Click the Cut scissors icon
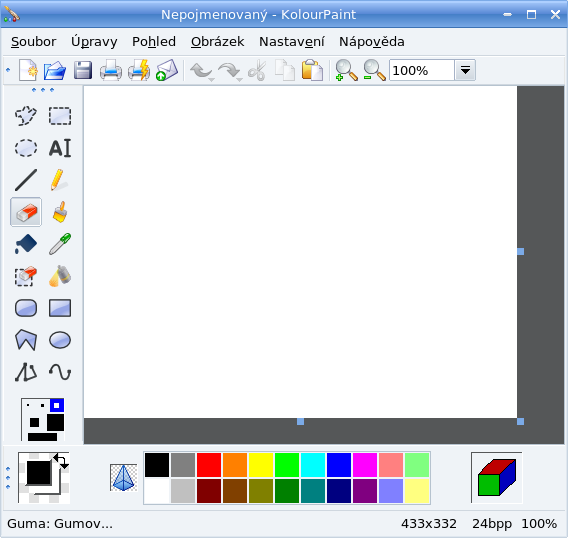Viewport: 568px width, 538px height. tap(257, 70)
